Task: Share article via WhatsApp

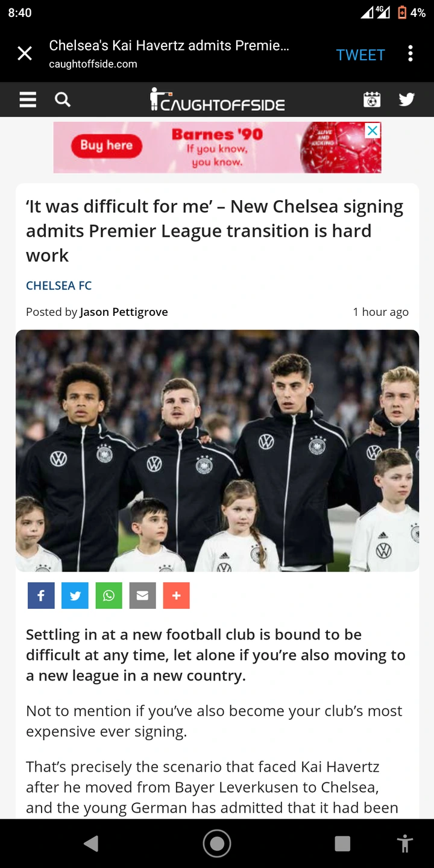Action: [x=108, y=596]
